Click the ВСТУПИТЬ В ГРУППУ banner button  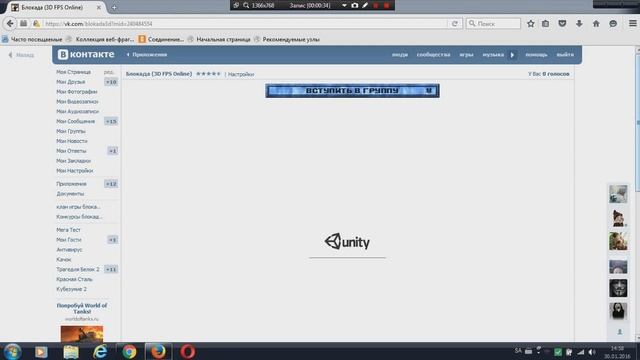point(352,91)
